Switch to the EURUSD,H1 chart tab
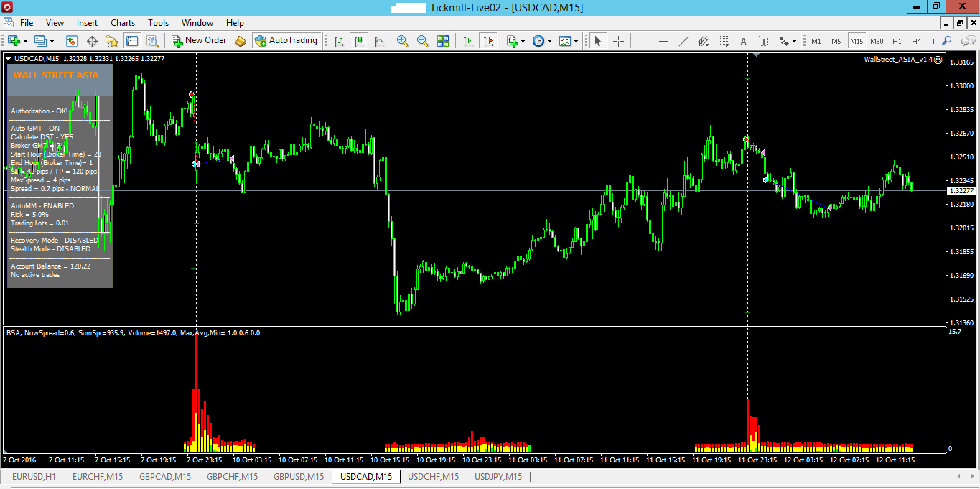Screen dimensions: 980x489 (x=34, y=476)
